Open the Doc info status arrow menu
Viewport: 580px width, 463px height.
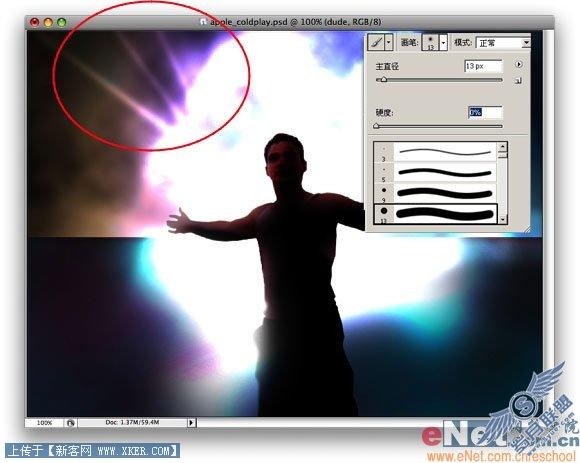pos(191,422)
